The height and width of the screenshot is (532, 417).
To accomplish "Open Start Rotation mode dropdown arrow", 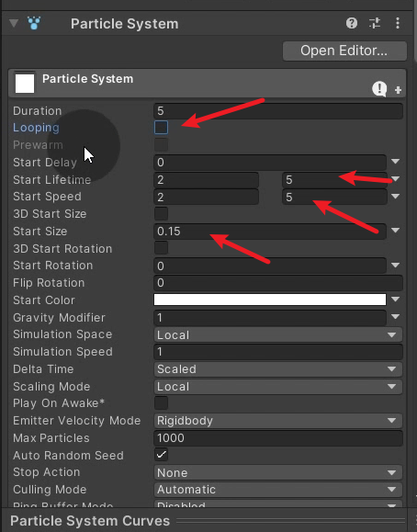I will [395, 265].
